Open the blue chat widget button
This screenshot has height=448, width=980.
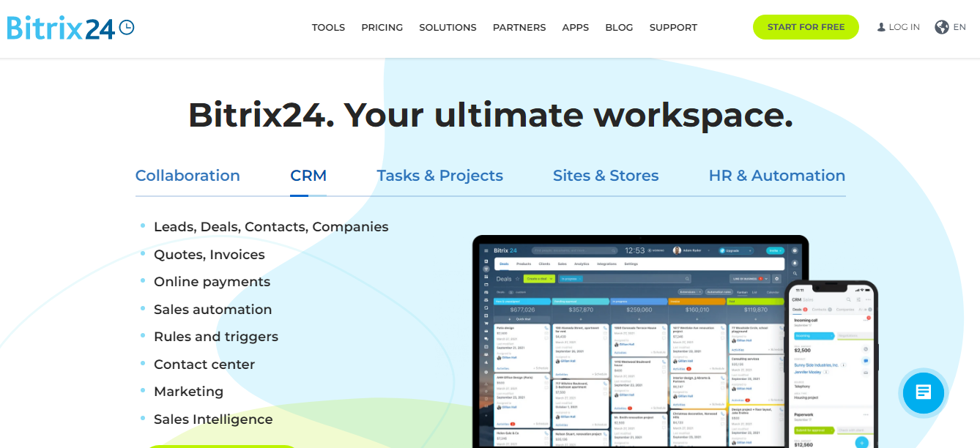(x=923, y=392)
